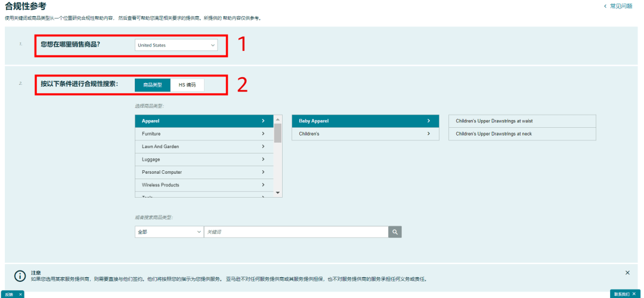Image resolution: width=644 pixels, height=298 pixels.
Task: Close the notice banner with X
Action: 627,272
